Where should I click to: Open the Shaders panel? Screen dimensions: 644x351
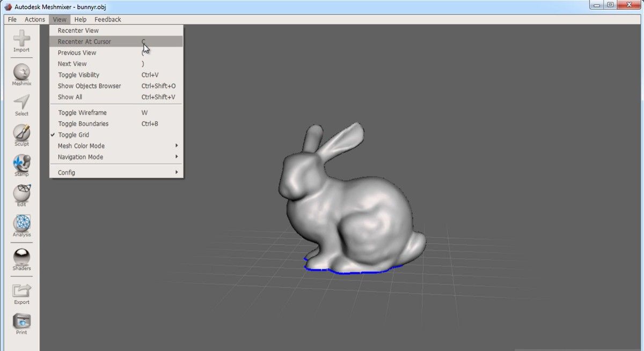21,260
